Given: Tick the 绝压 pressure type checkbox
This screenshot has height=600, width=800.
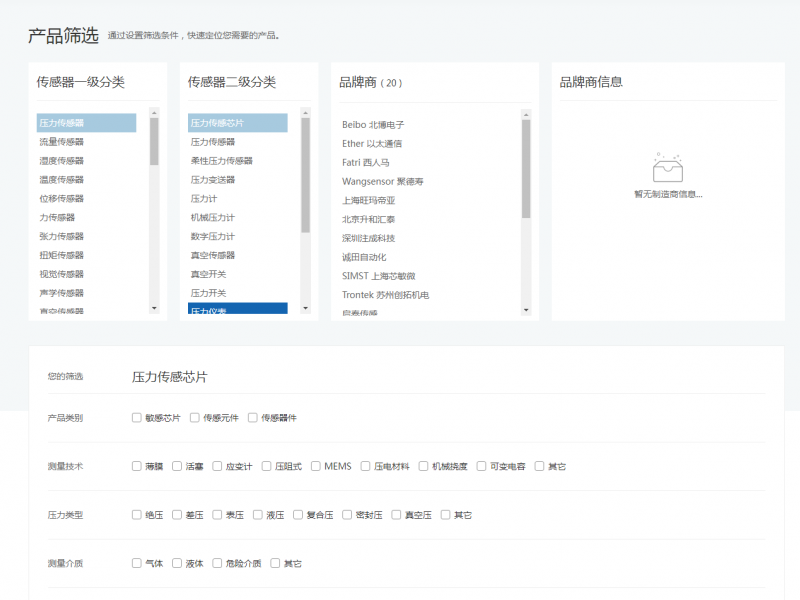Looking at the screenshot, I should [137, 515].
